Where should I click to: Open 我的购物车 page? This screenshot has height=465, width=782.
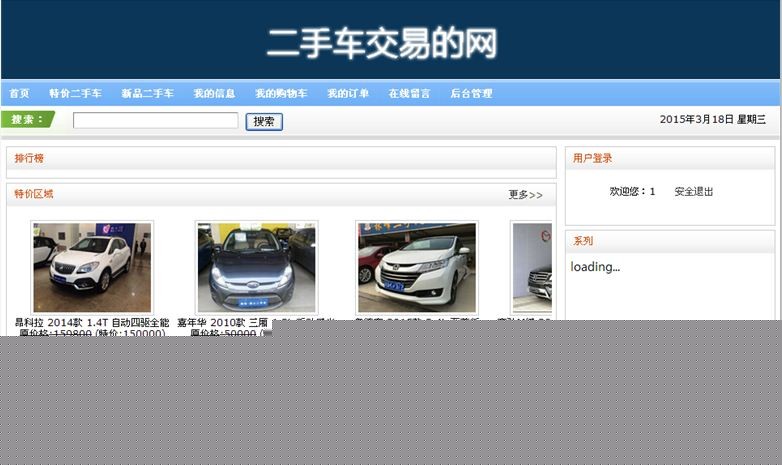point(281,93)
